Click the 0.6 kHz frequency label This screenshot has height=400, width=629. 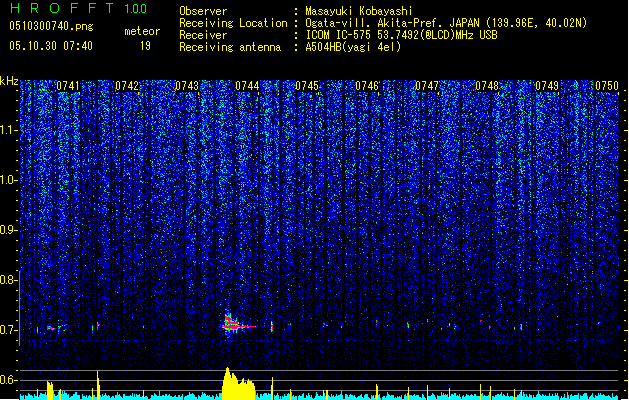coord(9,380)
